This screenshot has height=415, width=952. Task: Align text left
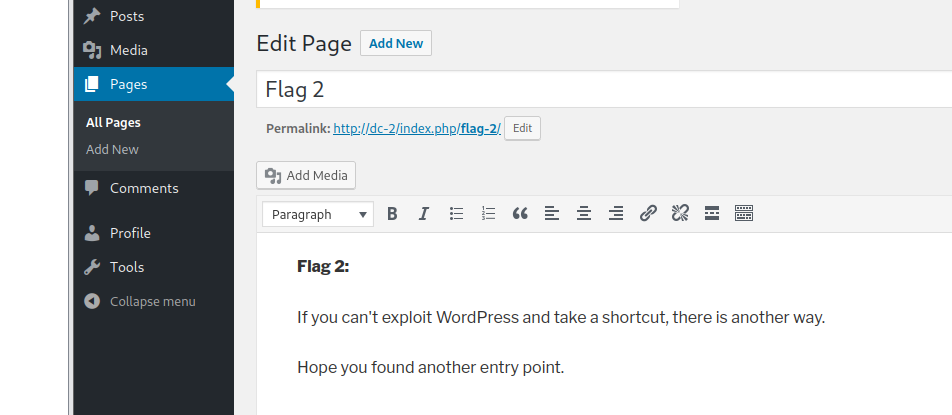point(552,214)
